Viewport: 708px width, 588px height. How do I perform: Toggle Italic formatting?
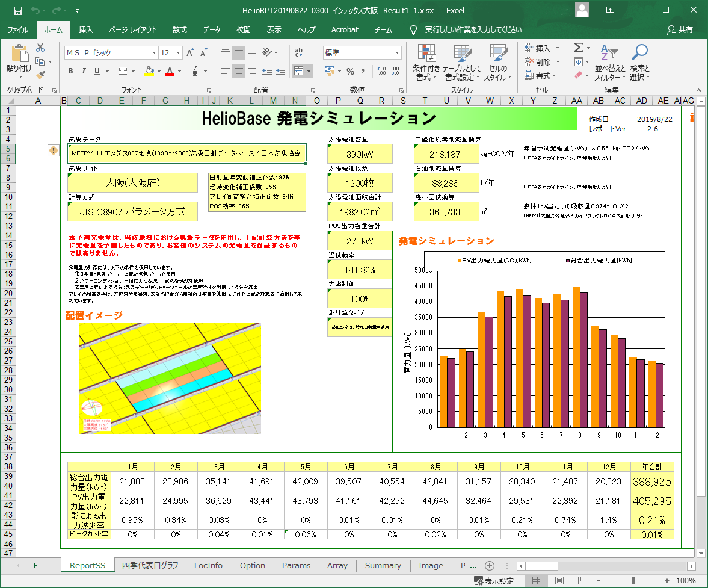[x=84, y=71]
